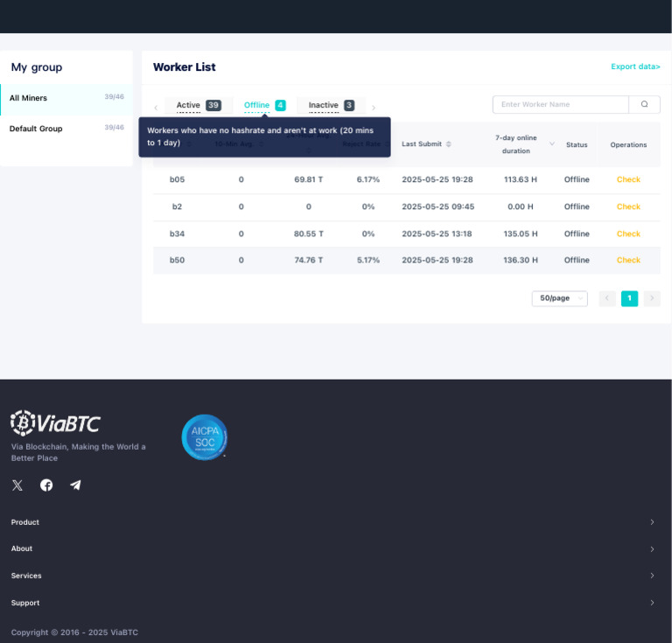Go to previous page arrow

(607, 298)
